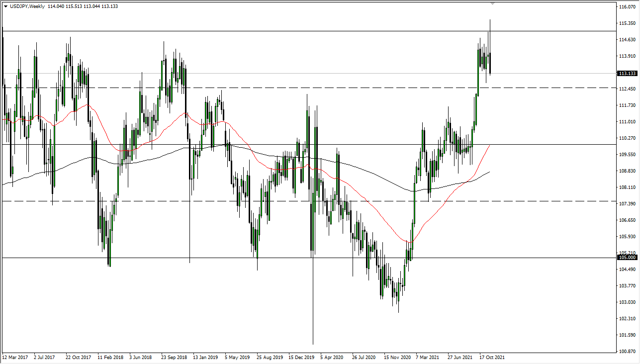Click the highlighted 105.000 price label

tap(626, 257)
